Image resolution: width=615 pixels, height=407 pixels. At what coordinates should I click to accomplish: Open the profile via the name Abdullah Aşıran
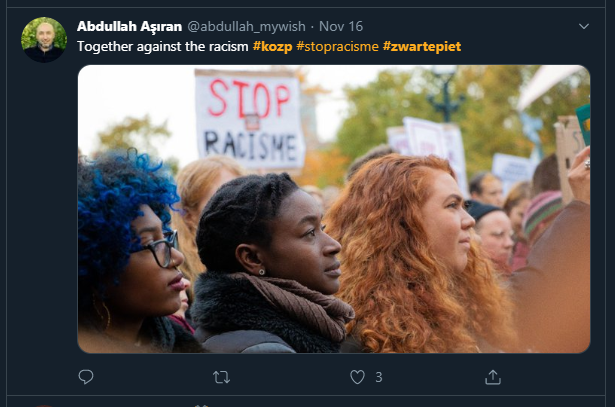[x=129, y=26]
